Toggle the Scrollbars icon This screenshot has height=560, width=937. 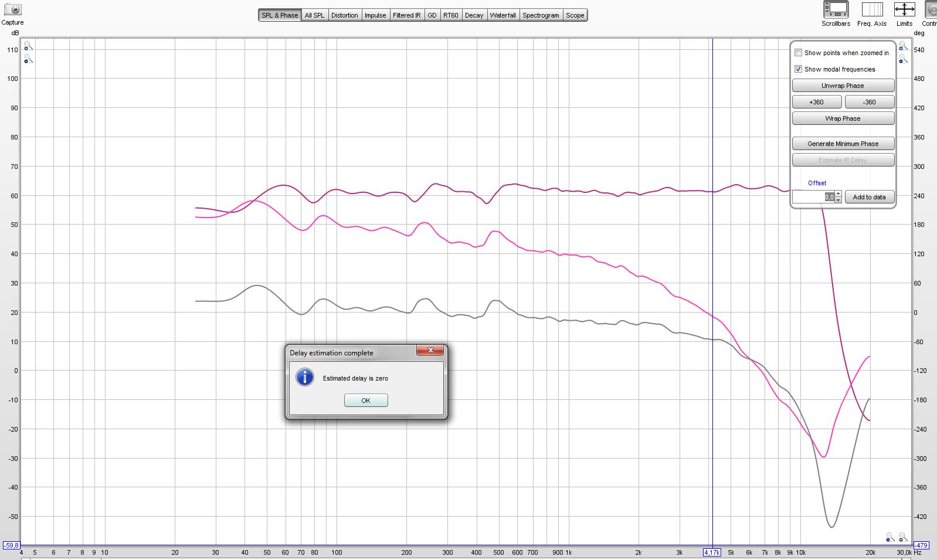(x=836, y=9)
